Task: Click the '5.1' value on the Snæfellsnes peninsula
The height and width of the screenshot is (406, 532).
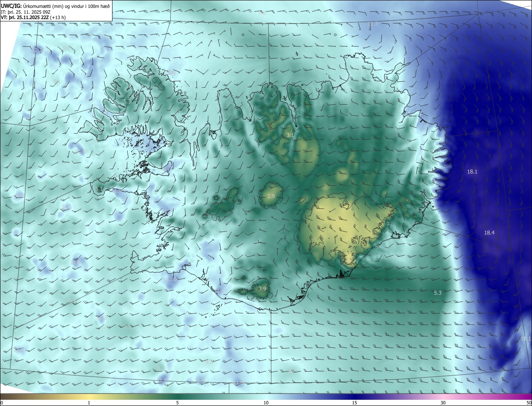Action: (x=99, y=189)
